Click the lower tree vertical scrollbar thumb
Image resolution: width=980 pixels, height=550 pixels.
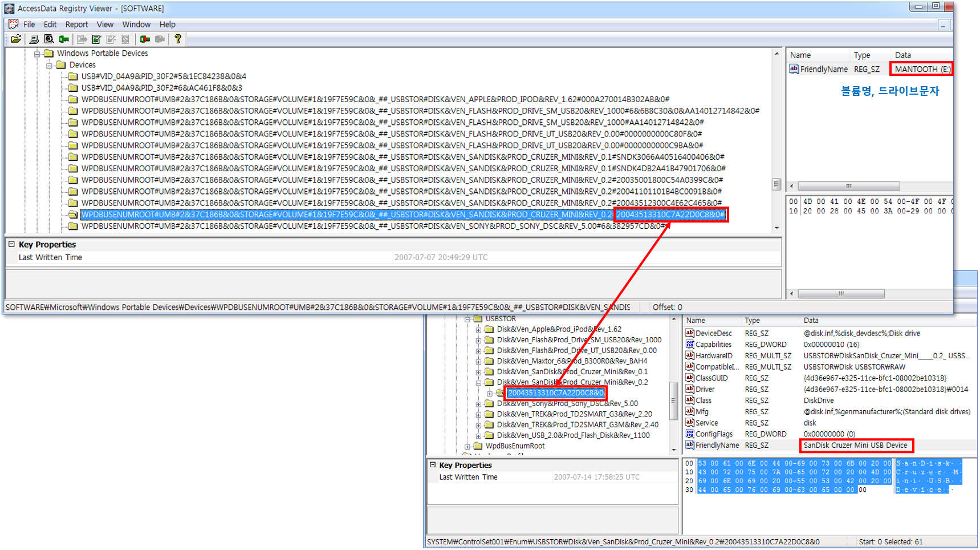click(x=674, y=401)
